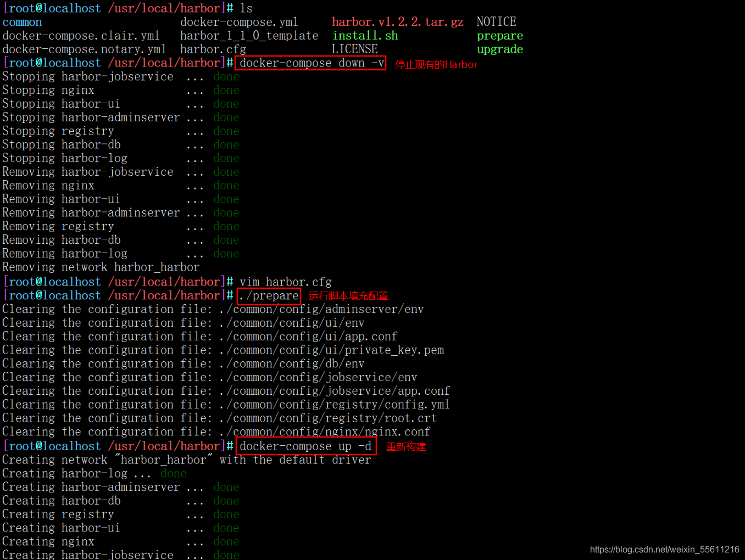Click the green 'prepare' entry in ls output
The image size is (745, 560).
click(500, 36)
